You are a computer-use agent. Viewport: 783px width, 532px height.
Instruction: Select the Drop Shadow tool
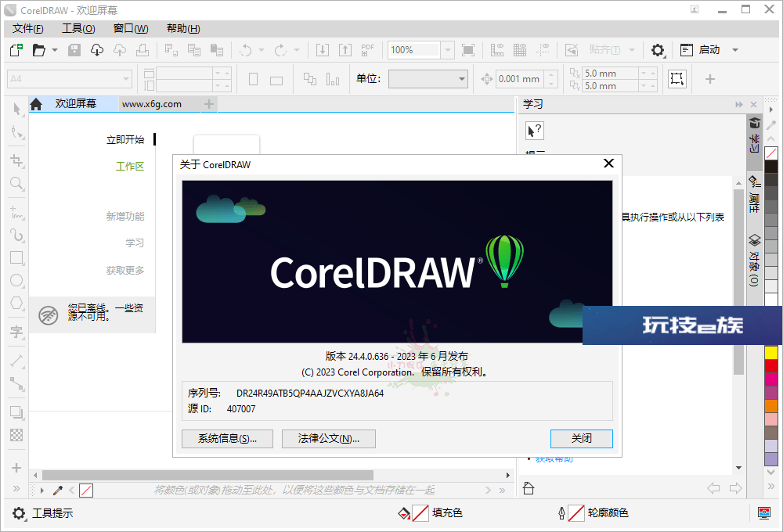point(17,412)
